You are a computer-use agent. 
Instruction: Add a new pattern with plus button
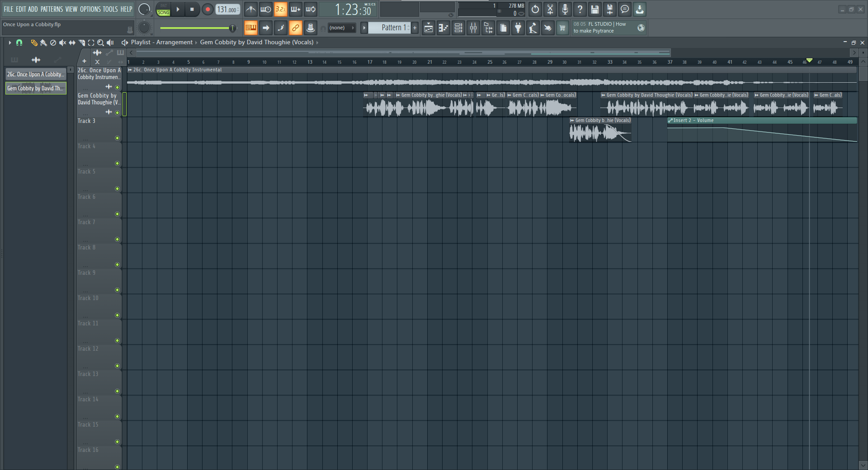pyautogui.click(x=415, y=28)
